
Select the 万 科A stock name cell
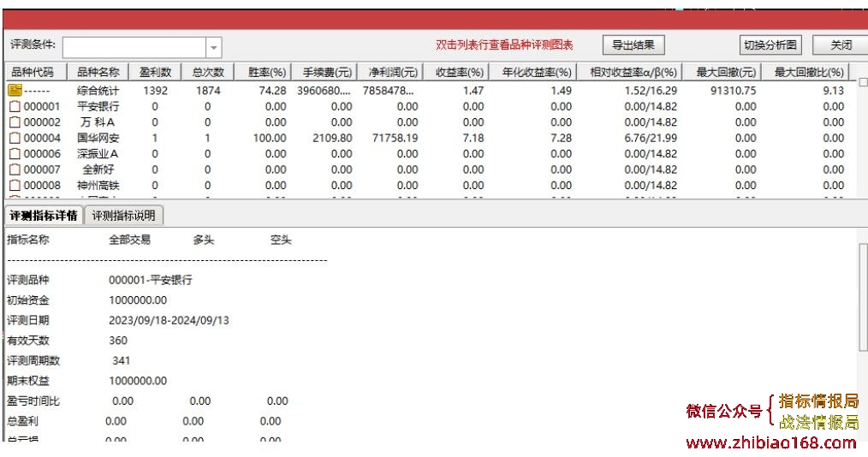(98, 122)
